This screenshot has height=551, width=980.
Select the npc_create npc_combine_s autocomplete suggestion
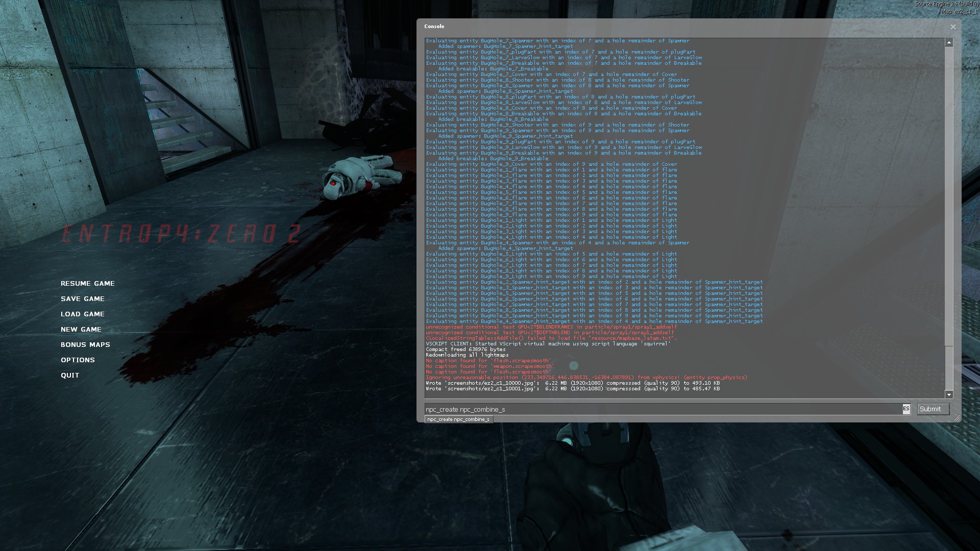click(x=458, y=419)
